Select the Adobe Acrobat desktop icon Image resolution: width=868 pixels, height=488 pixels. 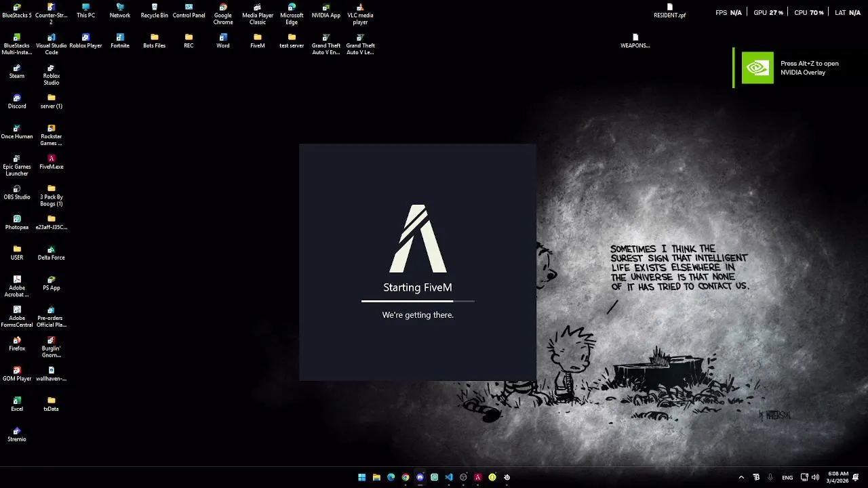pos(17,287)
